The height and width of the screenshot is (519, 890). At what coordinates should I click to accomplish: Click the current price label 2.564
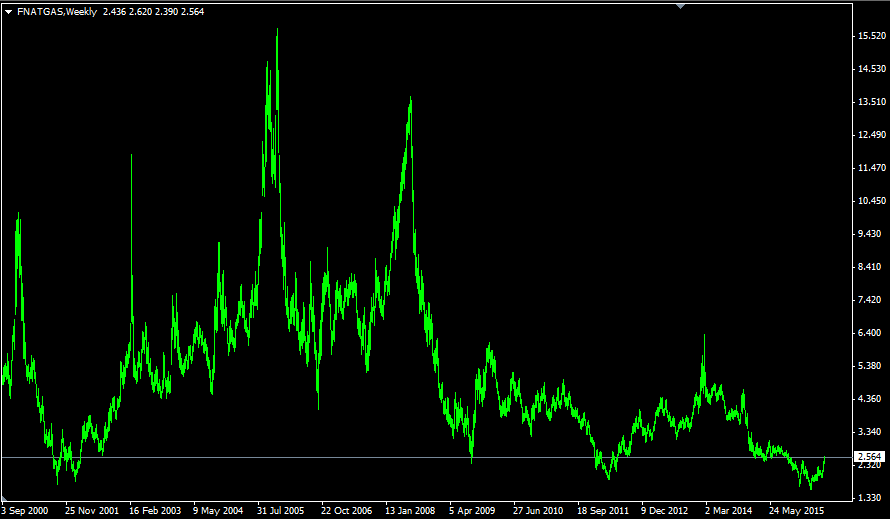870,457
